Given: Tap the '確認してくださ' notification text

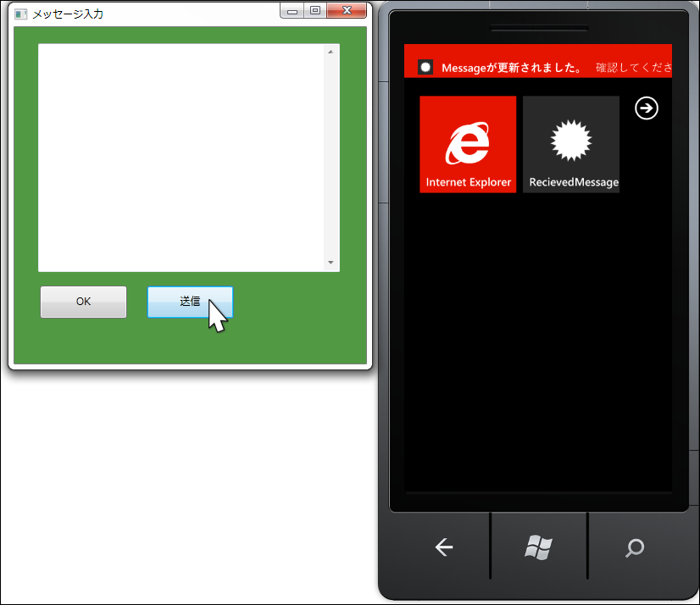Looking at the screenshot, I should (634, 68).
